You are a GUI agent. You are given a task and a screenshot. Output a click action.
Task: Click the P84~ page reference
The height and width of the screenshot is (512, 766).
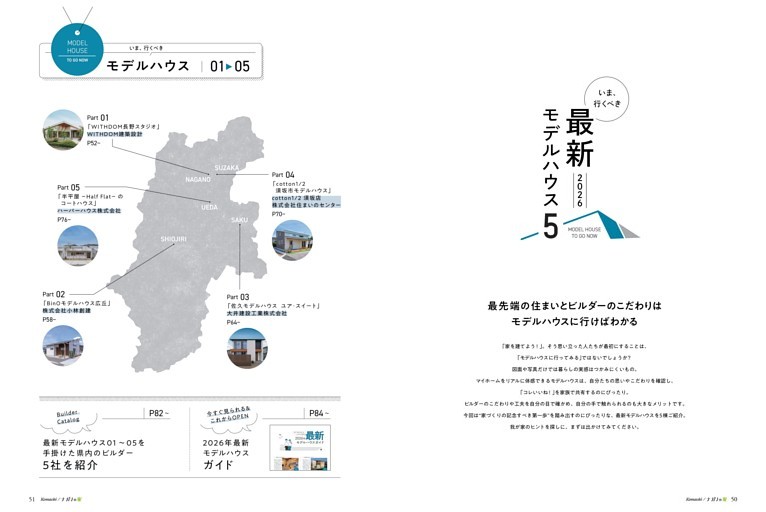(319, 413)
